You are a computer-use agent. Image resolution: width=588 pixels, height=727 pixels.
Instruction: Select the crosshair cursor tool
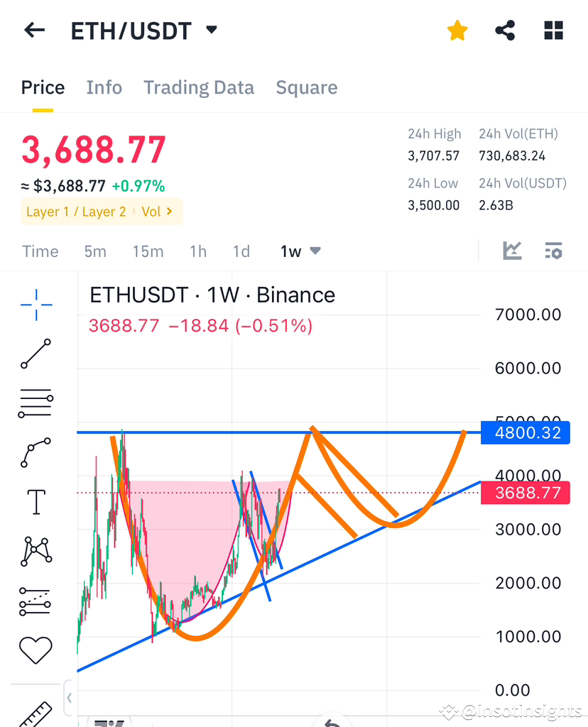[x=36, y=305]
